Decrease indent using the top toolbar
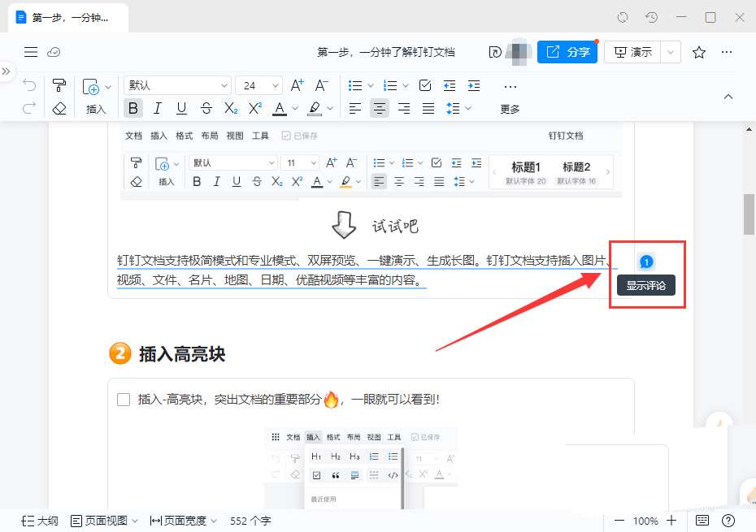The height and width of the screenshot is (532, 756). 450,86
